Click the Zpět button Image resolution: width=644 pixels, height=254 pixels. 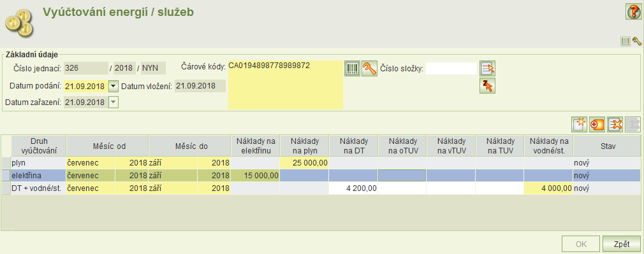622,244
